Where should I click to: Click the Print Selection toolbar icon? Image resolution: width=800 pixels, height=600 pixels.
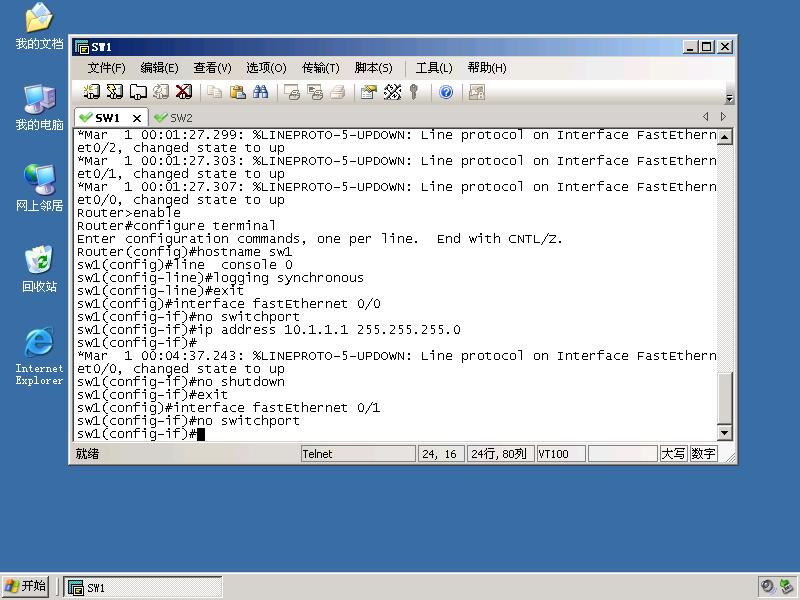pos(315,92)
